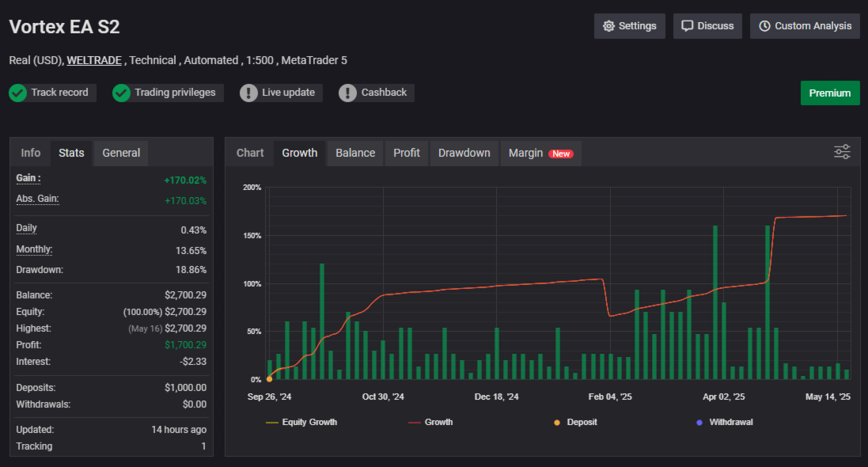Click the Live update exclamation icon

tap(248, 93)
